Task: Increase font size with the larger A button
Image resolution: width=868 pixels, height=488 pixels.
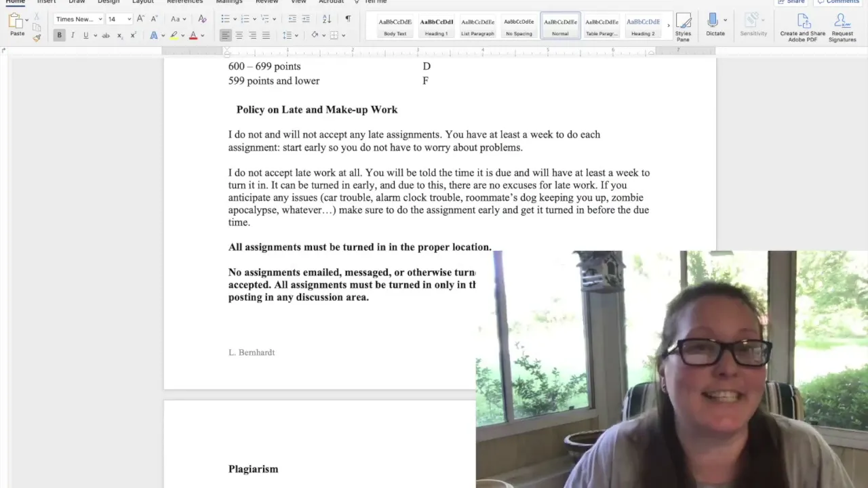Action: click(140, 19)
